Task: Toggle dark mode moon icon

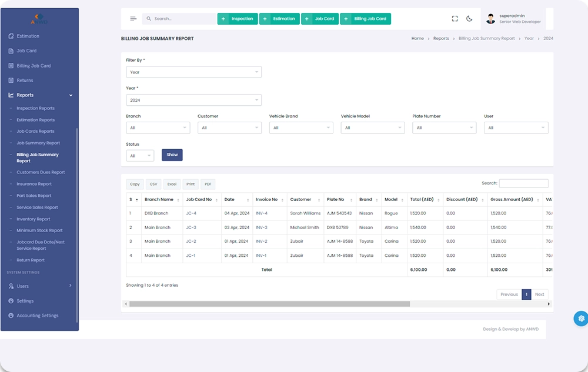Action: click(469, 19)
